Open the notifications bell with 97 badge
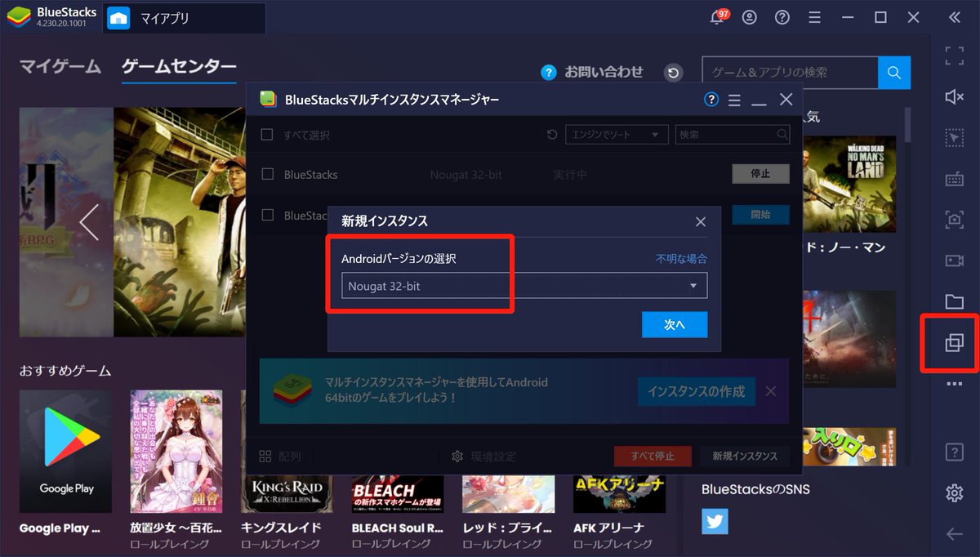Image resolution: width=980 pixels, height=557 pixels. [x=718, y=17]
